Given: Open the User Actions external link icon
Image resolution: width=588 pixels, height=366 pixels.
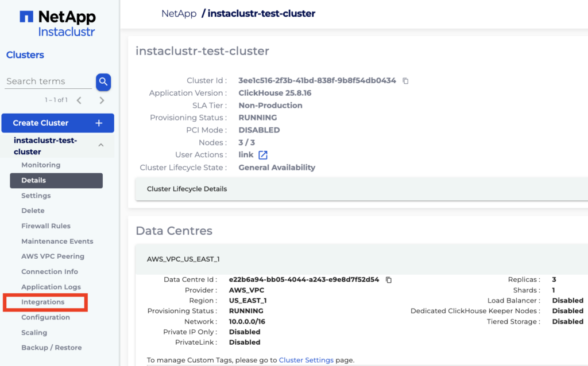Looking at the screenshot, I should coord(262,155).
